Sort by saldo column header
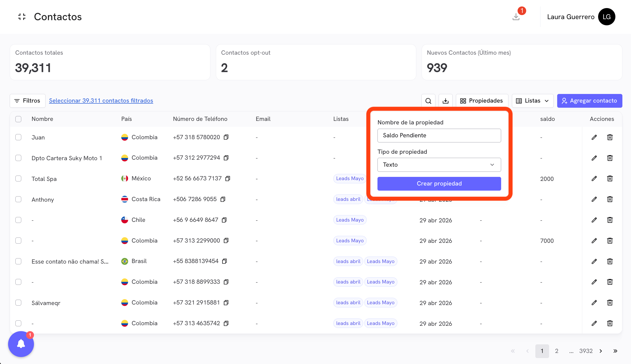The height and width of the screenshot is (364, 631). [x=547, y=119]
